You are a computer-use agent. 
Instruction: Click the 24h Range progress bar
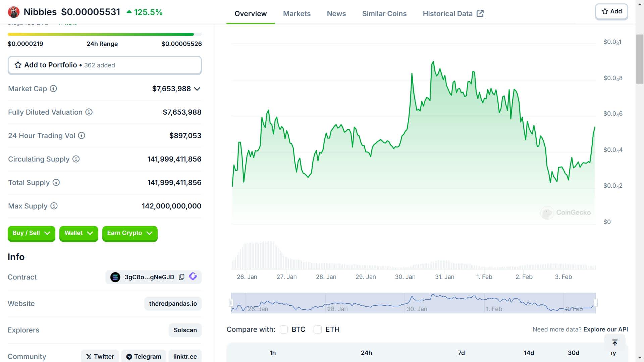pos(105,34)
